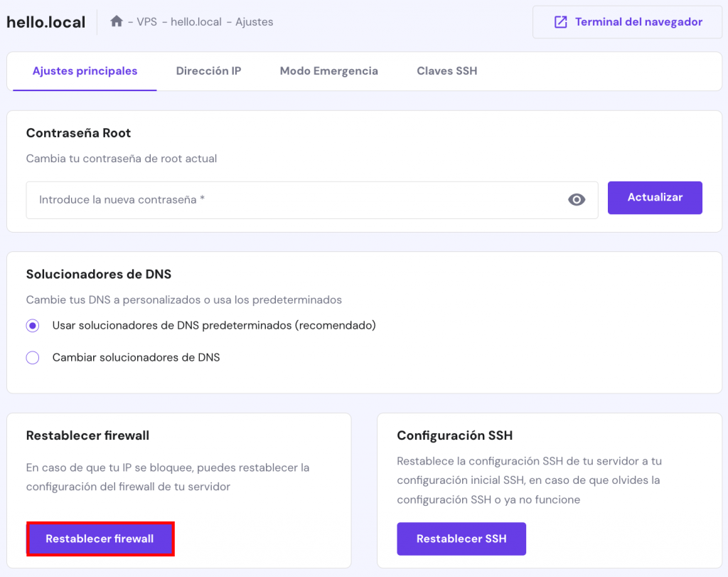Switch to the Dirección IP tab
The width and height of the screenshot is (728, 577).
tap(208, 71)
